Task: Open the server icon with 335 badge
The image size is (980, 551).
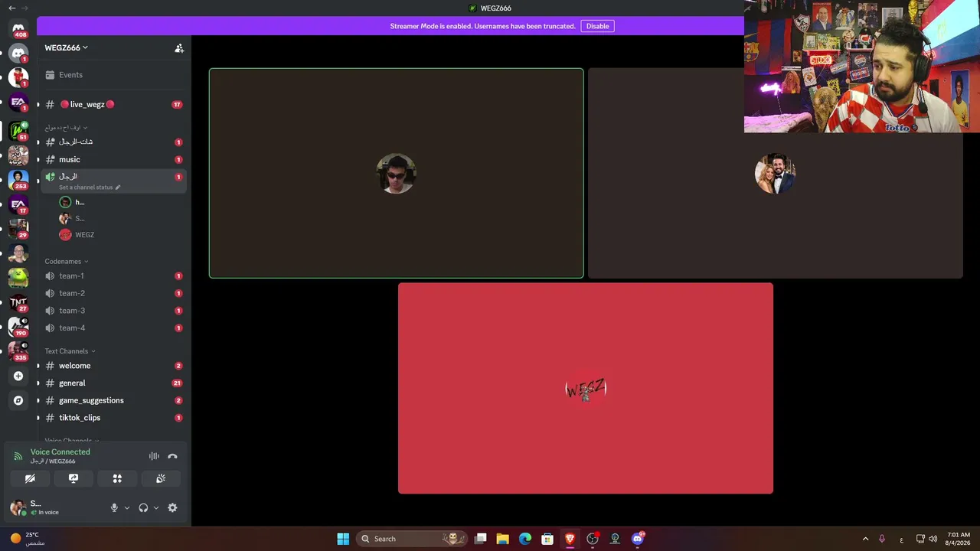Action: [18, 350]
